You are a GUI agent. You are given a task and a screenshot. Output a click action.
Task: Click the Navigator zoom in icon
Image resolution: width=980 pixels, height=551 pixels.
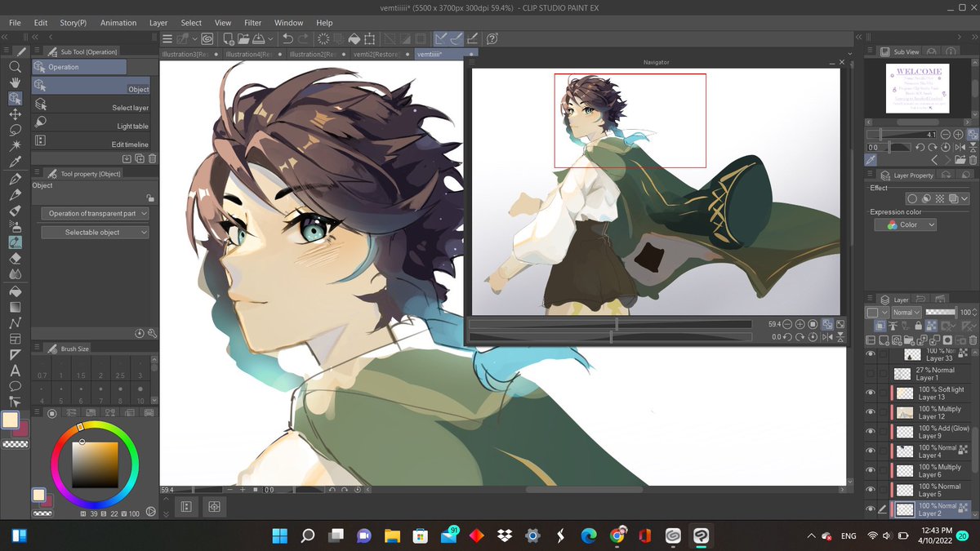pos(800,324)
